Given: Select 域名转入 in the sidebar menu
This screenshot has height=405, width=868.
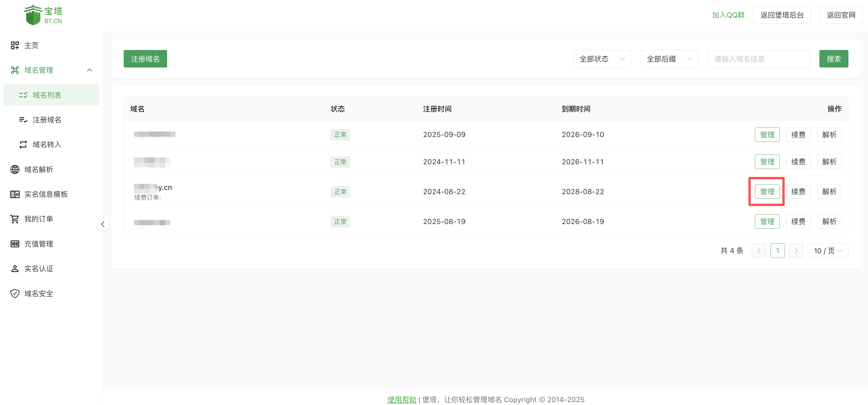Looking at the screenshot, I should coord(47,145).
